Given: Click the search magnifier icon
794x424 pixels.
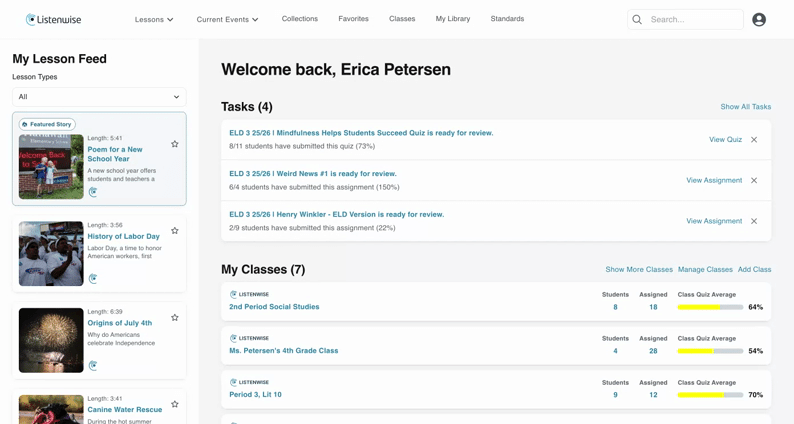Looking at the screenshot, I should pos(637,20).
